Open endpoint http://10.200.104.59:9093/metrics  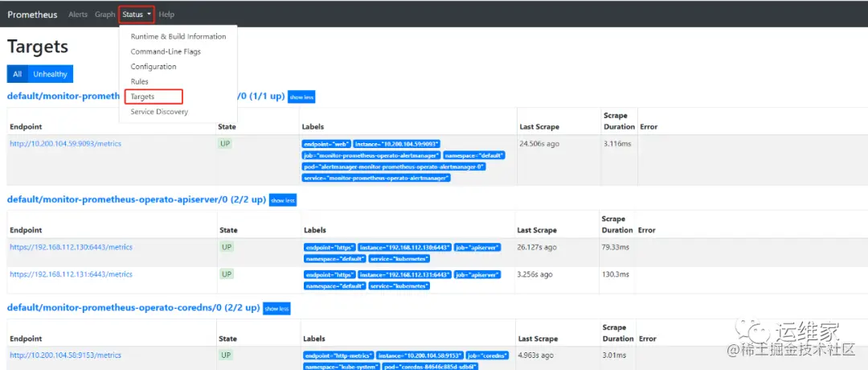[65, 143]
